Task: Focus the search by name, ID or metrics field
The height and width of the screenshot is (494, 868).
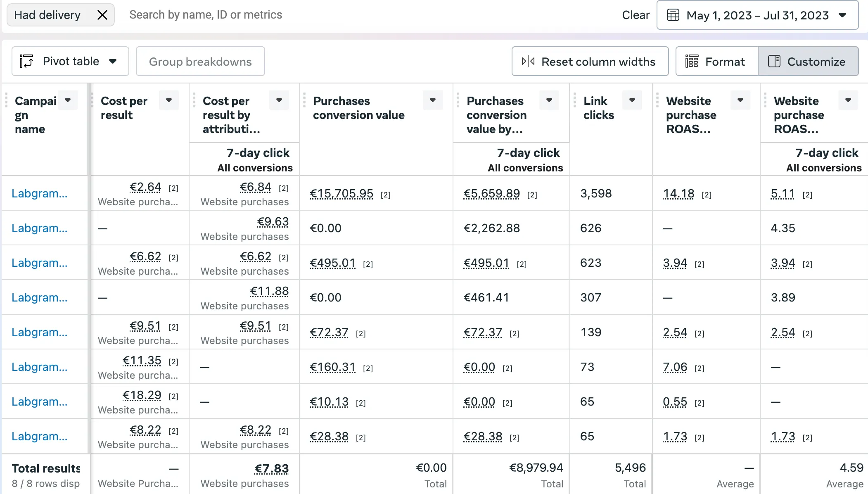Action: coord(206,15)
